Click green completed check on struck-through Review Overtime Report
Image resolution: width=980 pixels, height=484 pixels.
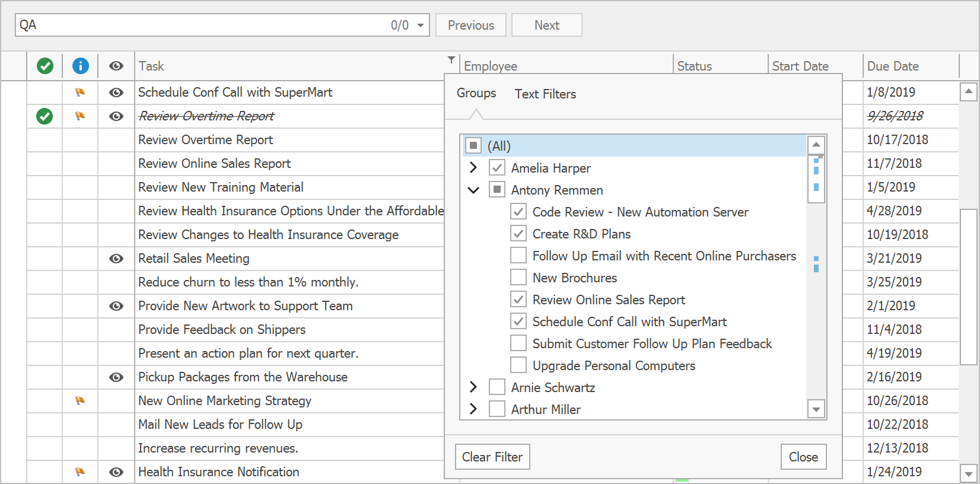pos(44,116)
